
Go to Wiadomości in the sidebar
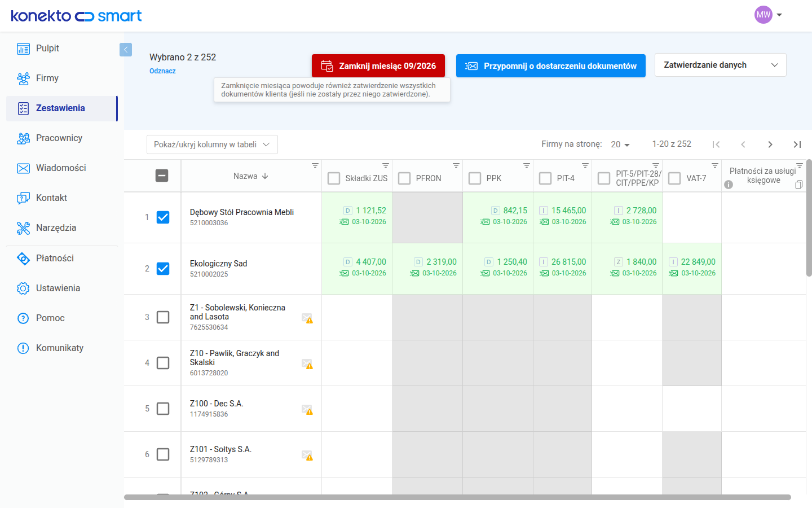coord(62,168)
